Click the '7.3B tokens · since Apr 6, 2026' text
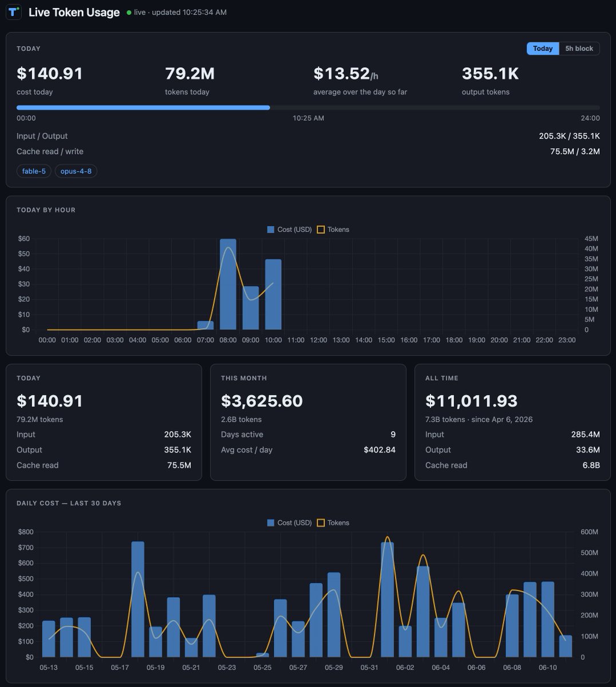The width and height of the screenshot is (616, 687). point(479,420)
